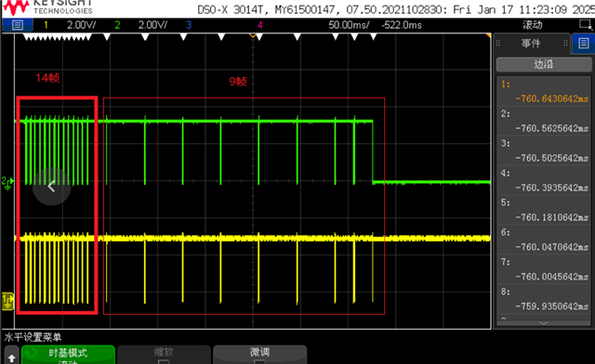Click the 缩放 zoom softkey
The height and width of the screenshot is (364, 595).
164,355
